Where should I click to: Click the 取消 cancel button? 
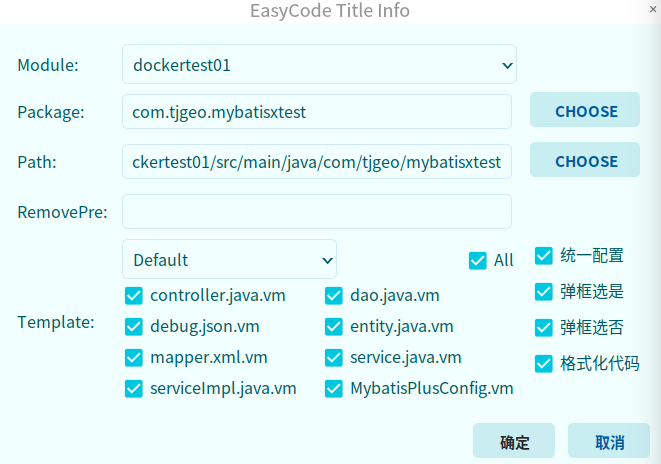coord(609,442)
